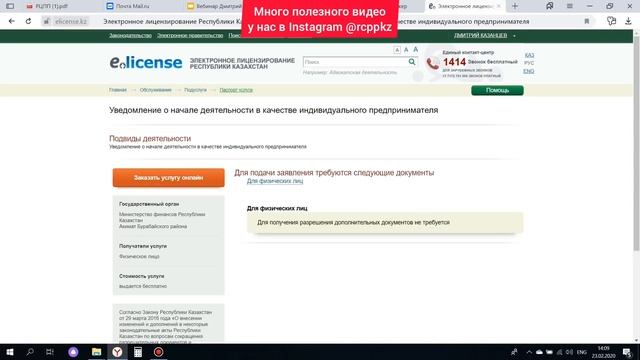Open the Электронное правительство menu link
The width and height of the screenshot is (640, 360).
tap(190, 36)
